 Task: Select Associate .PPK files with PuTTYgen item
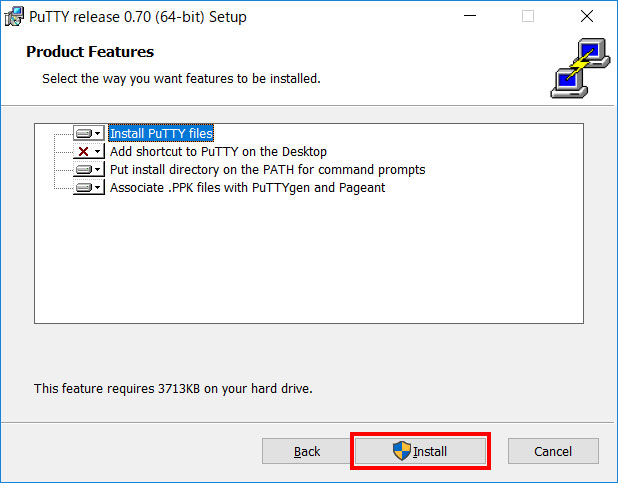pos(248,188)
